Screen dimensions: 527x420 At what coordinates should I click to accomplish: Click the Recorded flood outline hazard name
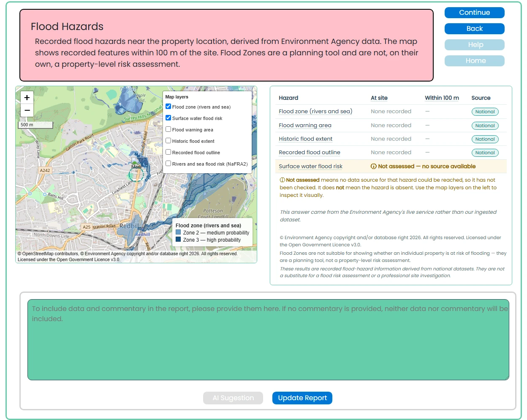point(310,153)
